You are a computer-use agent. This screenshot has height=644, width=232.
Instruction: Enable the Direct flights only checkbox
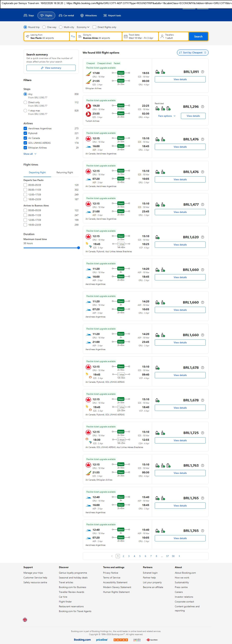tap(94, 27)
